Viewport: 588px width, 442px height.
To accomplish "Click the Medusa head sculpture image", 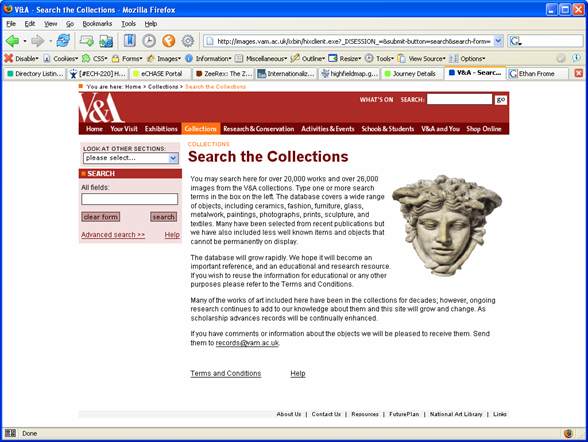I will point(447,225).
